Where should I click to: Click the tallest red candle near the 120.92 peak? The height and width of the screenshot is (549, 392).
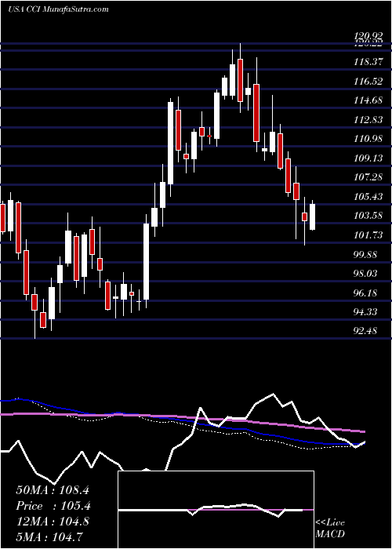pos(240,80)
